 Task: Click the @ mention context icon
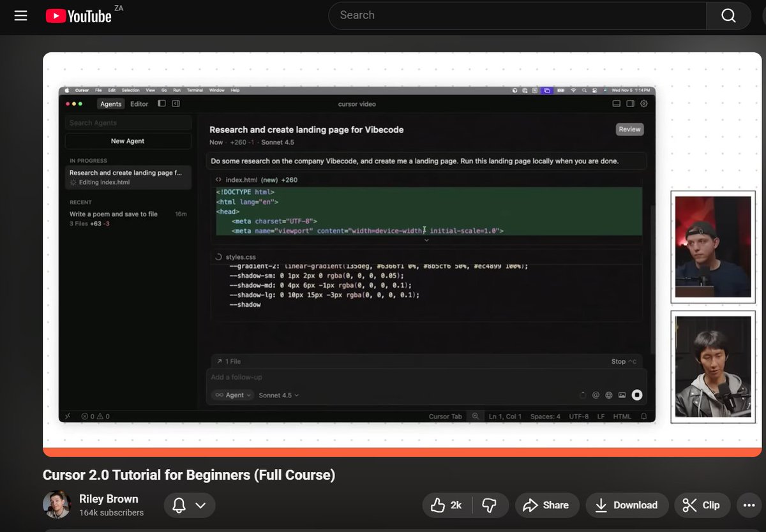coord(596,395)
